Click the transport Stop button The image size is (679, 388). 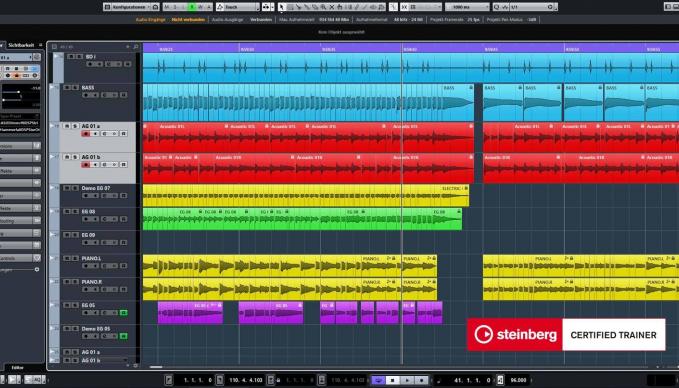[x=393, y=380]
